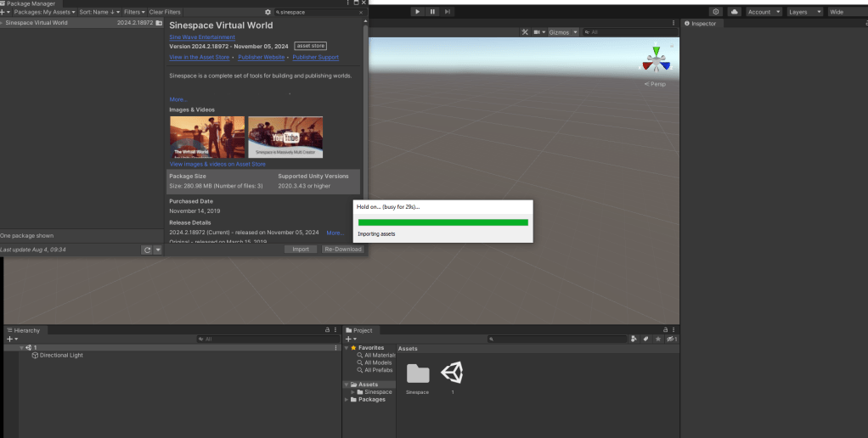Open the View in the Asset Store link
This screenshot has height=438, width=868.
pos(199,57)
